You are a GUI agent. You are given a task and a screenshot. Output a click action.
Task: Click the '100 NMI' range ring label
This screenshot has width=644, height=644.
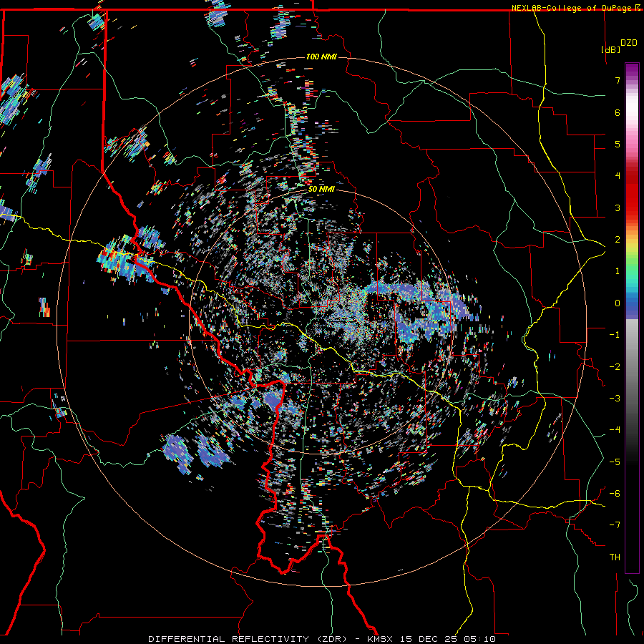pos(321,57)
